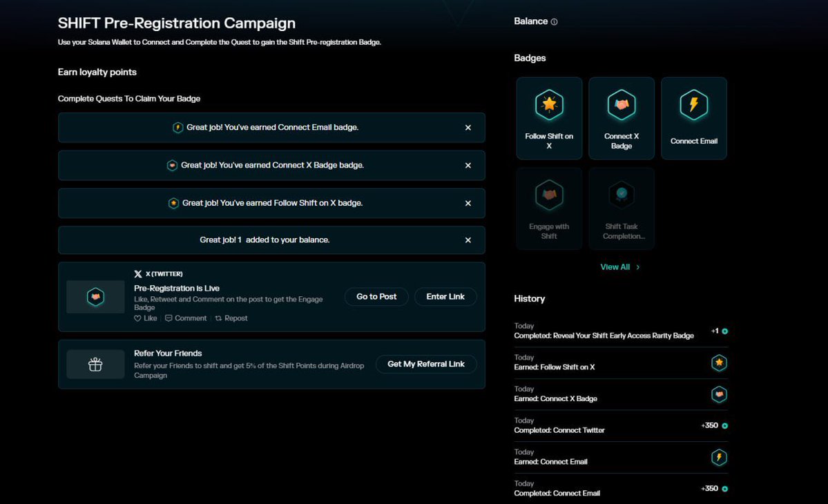
Task: Select history entry Reveal Your Shift Early Access
Action: point(621,331)
